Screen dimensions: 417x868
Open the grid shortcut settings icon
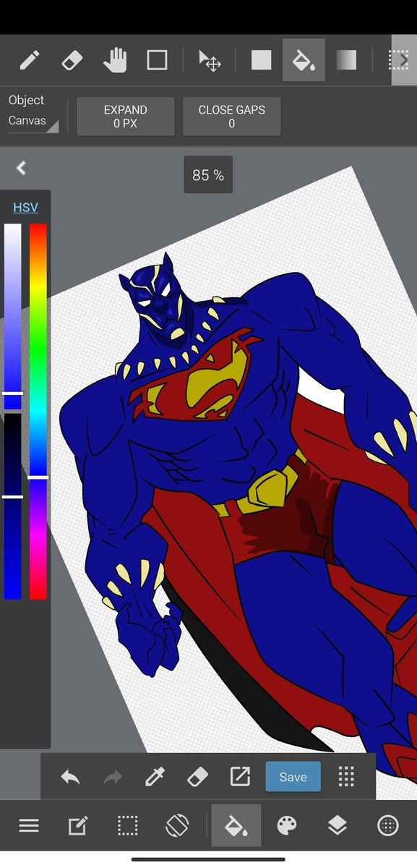click(346, 777)
